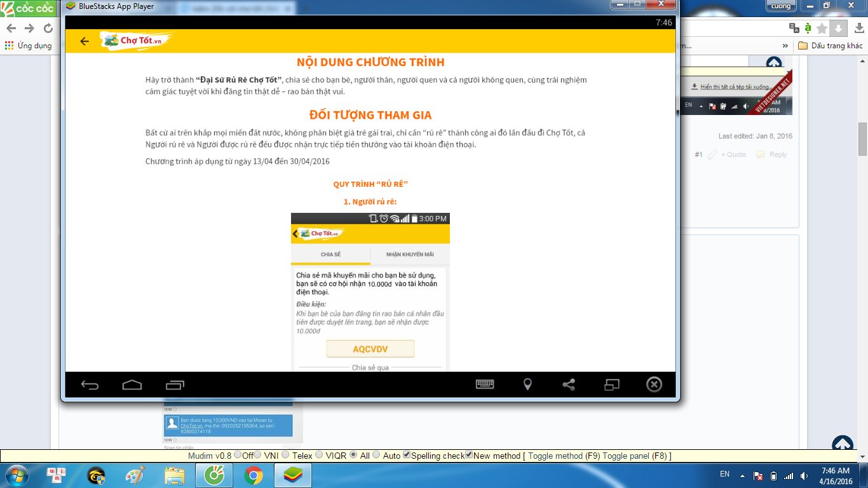The height and width of the screenshot is (488, 868).
Task: Open the EN input language selector in taskbar
Action: click(x=724, y=474)
